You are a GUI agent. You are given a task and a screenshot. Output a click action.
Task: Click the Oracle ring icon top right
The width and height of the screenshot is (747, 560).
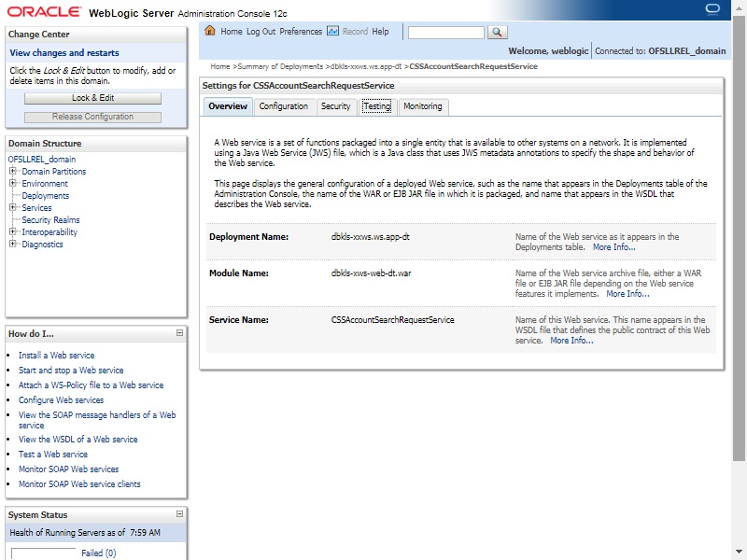712,9
